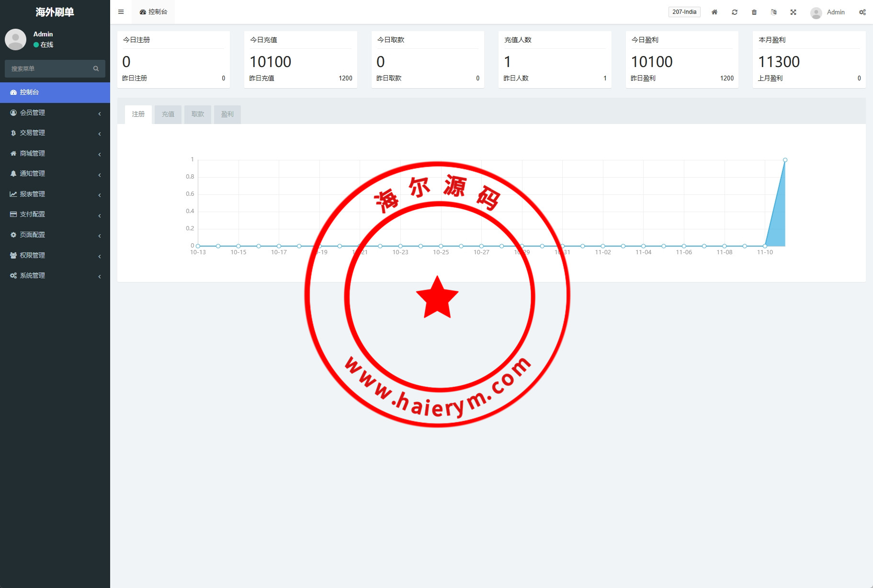Expand the 会员管理 sidebar menu
873x588 pixels.
(x=55, y=113)
